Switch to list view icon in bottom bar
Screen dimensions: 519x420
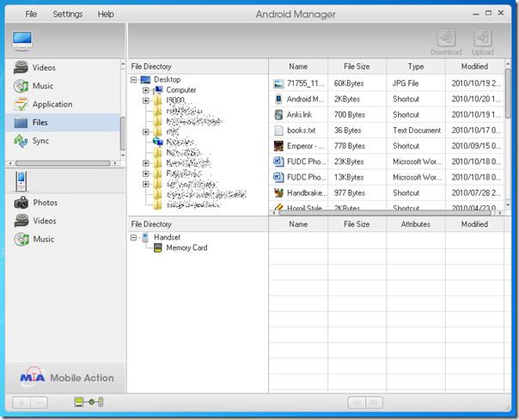click(x=357, y=403)
